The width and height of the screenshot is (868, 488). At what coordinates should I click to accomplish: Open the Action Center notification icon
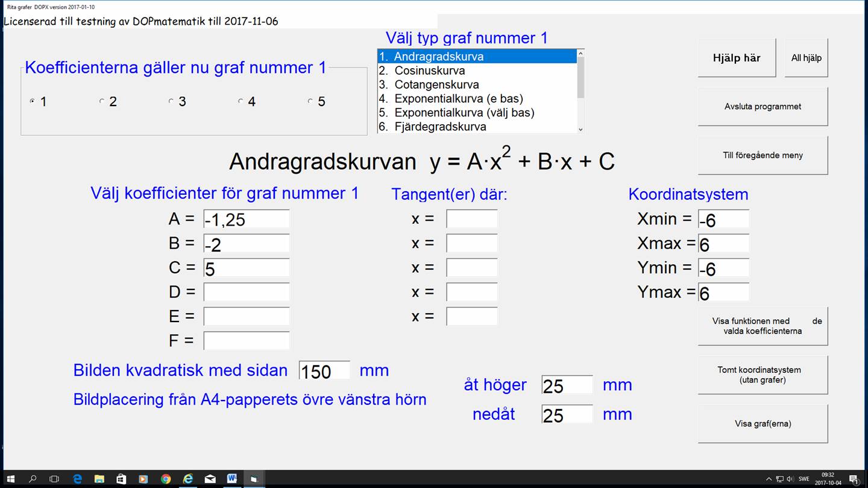[x=854, y=480]
